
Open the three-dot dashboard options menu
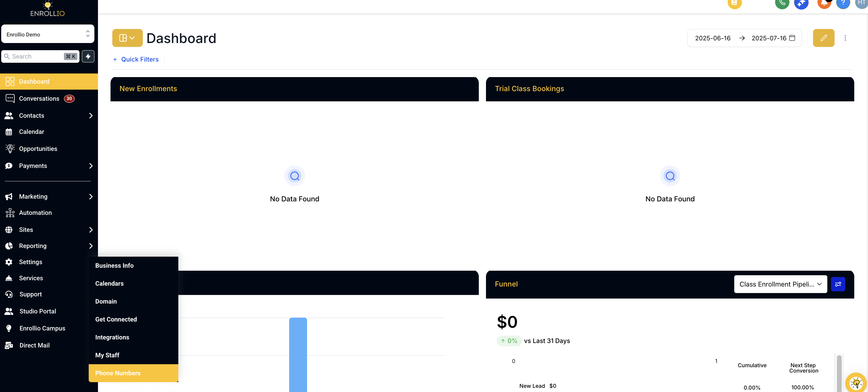[845, 38]
